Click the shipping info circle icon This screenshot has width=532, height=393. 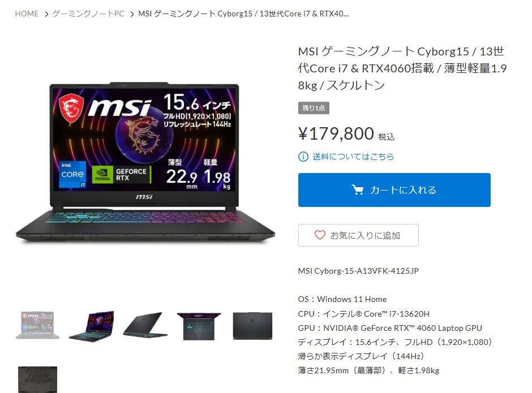click(x=303, y=157)
